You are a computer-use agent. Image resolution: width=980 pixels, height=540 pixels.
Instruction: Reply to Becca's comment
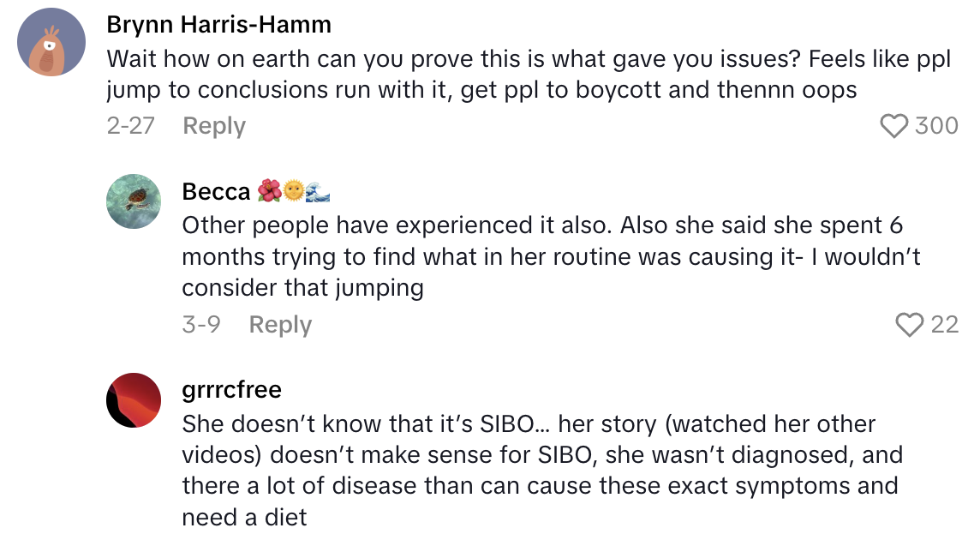click(x=280, y=325)
